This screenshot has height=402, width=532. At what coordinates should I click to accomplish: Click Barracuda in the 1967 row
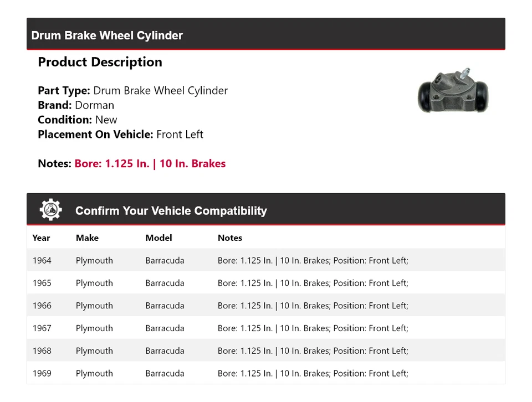pyautogui.click(x=165, y=328)
